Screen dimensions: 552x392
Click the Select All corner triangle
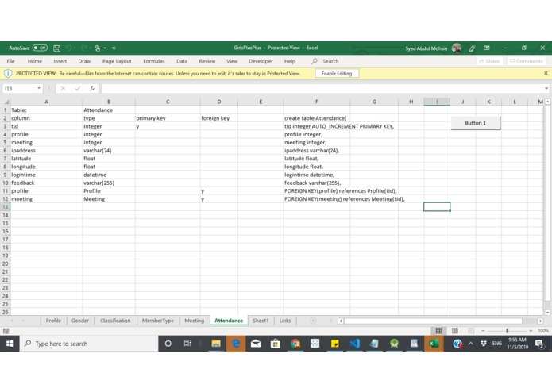[x=6, y=102]
